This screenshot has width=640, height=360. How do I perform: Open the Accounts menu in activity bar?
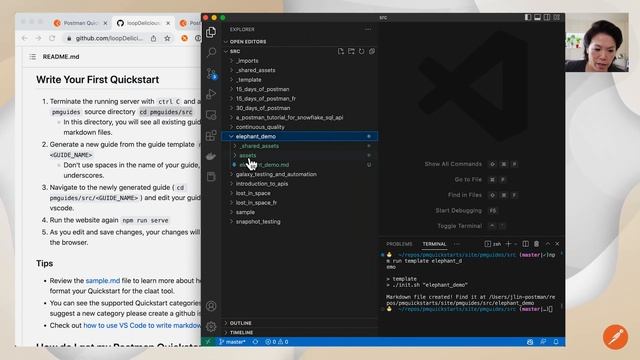click(211, 306)
